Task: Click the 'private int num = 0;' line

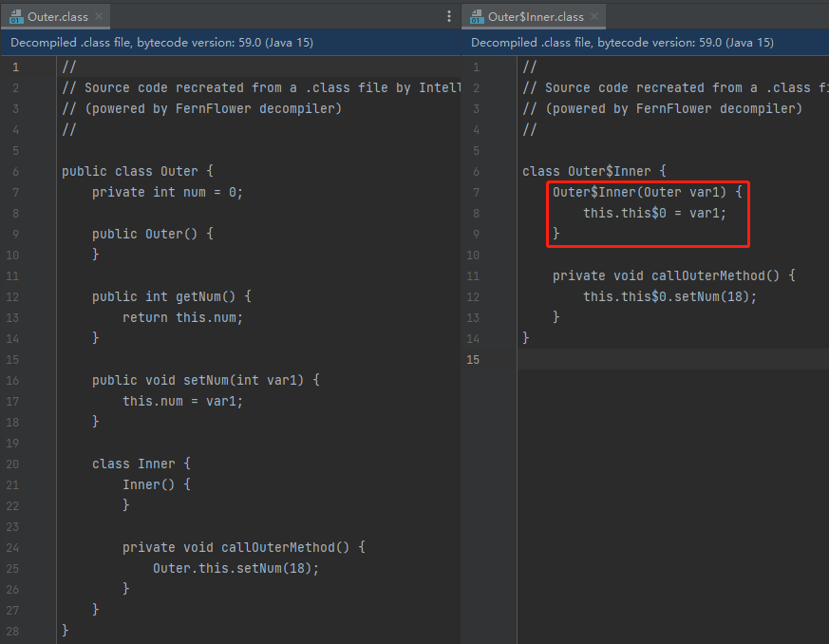Action: click(x=167, y=193)
